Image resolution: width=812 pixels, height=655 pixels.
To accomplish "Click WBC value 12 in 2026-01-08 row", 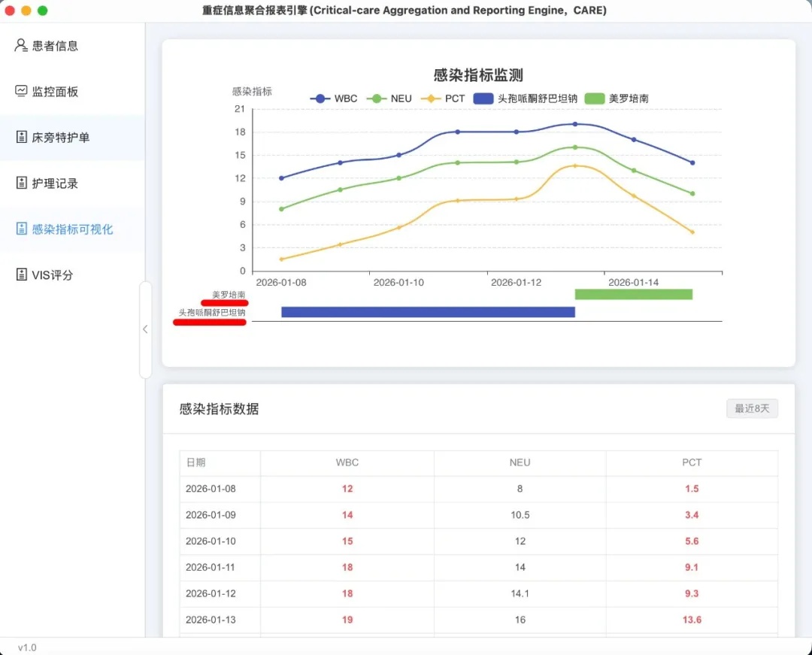I will click(347, 489).
